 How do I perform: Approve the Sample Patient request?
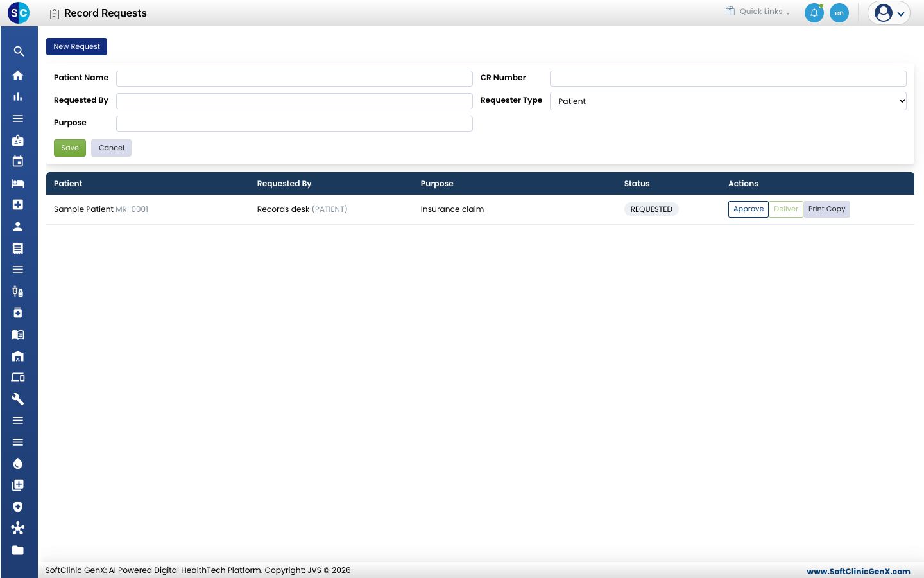(x=748, y=209)
